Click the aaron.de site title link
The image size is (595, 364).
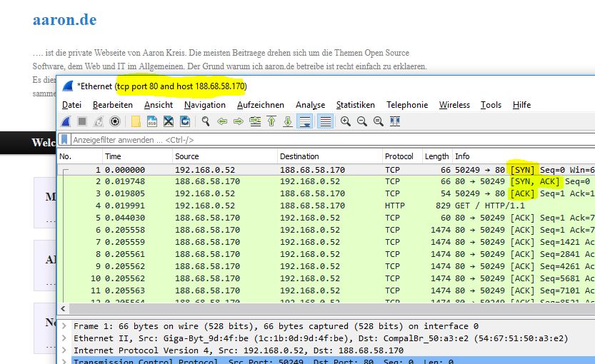64,19
